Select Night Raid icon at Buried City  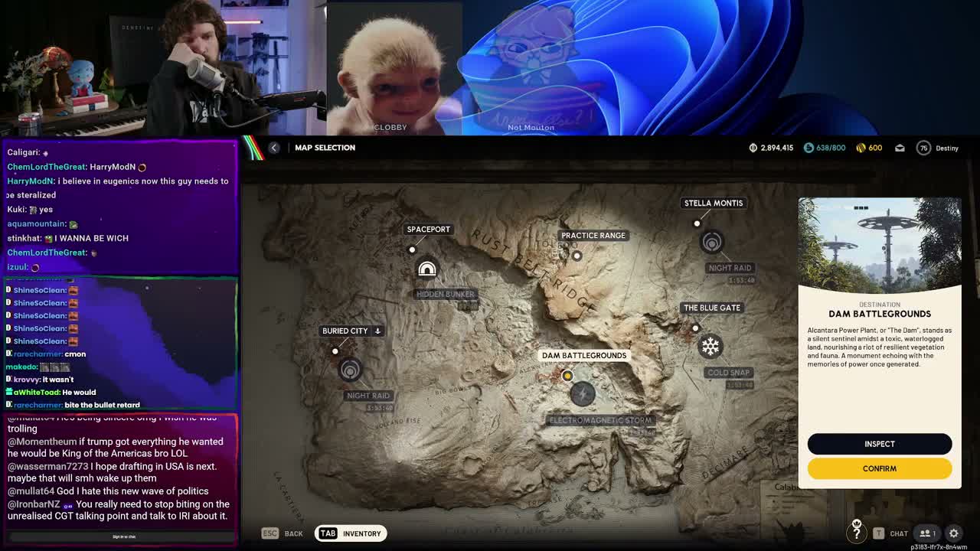pos(350,370)
